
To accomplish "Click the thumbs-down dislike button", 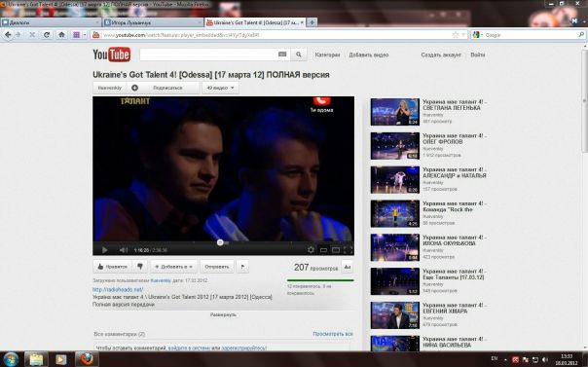I will click(140, 267).
